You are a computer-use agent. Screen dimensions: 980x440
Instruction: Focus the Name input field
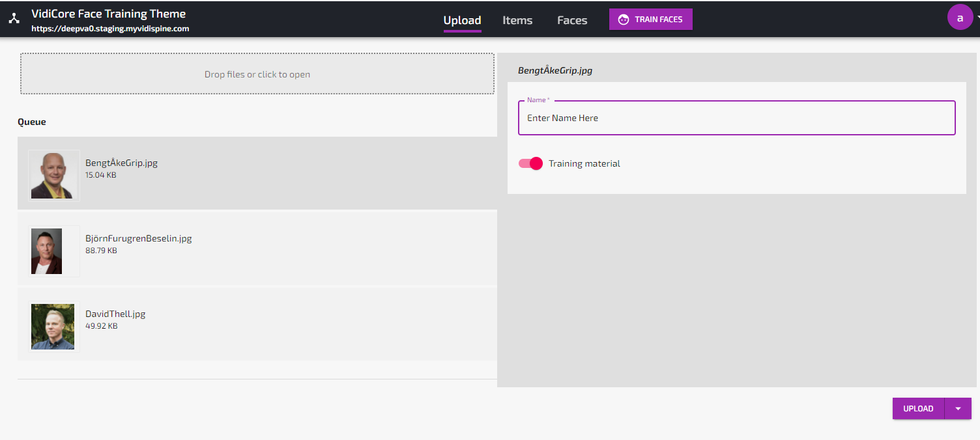(x=736, y=118)
